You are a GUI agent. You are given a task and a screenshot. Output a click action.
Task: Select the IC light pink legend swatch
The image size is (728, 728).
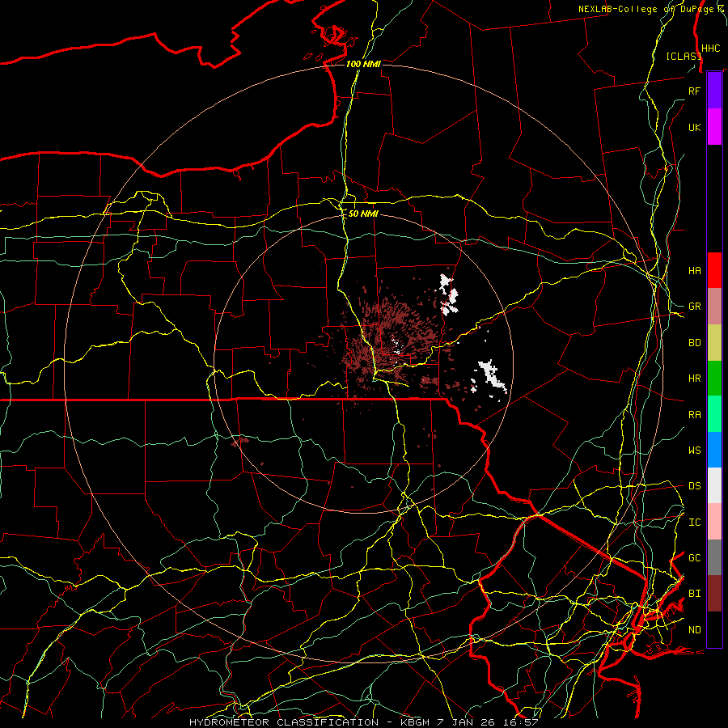714,522
